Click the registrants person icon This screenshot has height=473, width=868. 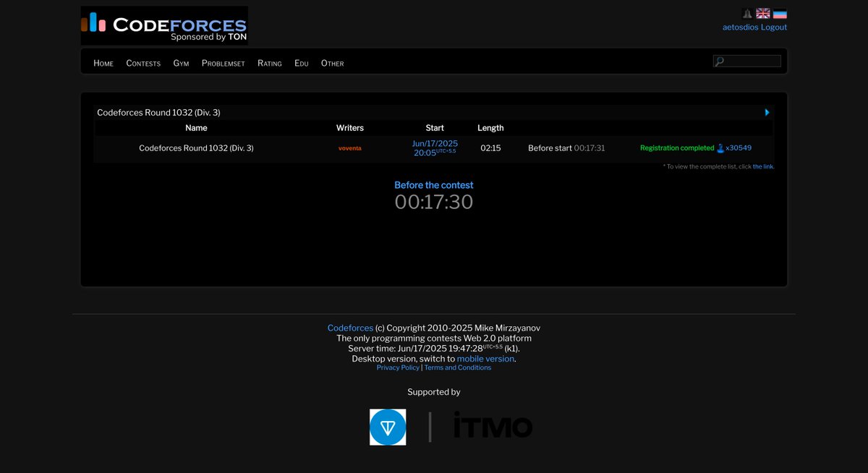[720, 148]
